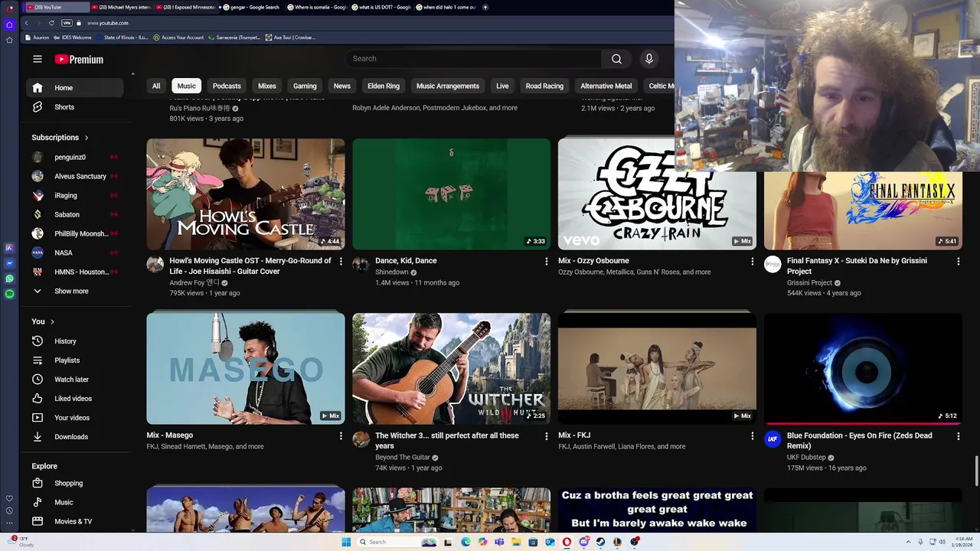Open new browser tab with plus button
Screen dimensions: 980x551
tap(485, 7)
